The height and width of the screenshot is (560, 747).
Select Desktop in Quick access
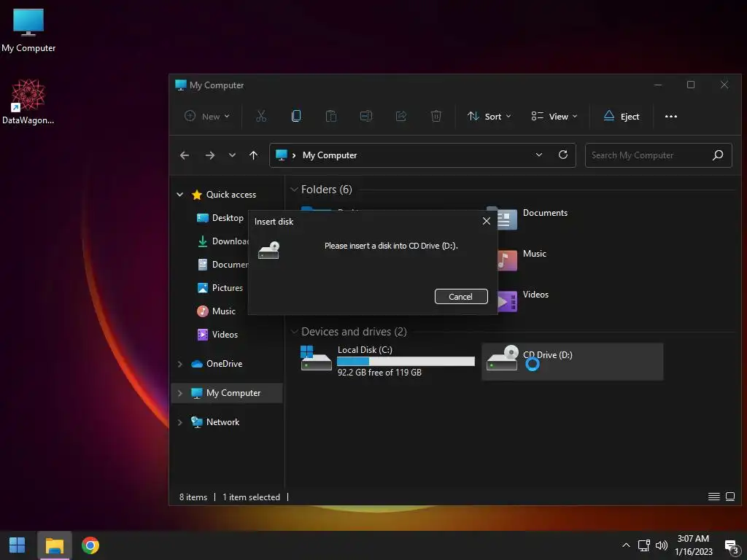[x=220, y=217]
